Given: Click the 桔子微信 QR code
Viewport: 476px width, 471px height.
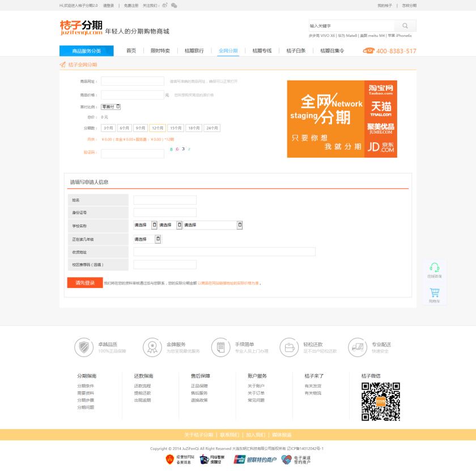Looking at the screenshot, I should tap(380, 401).
